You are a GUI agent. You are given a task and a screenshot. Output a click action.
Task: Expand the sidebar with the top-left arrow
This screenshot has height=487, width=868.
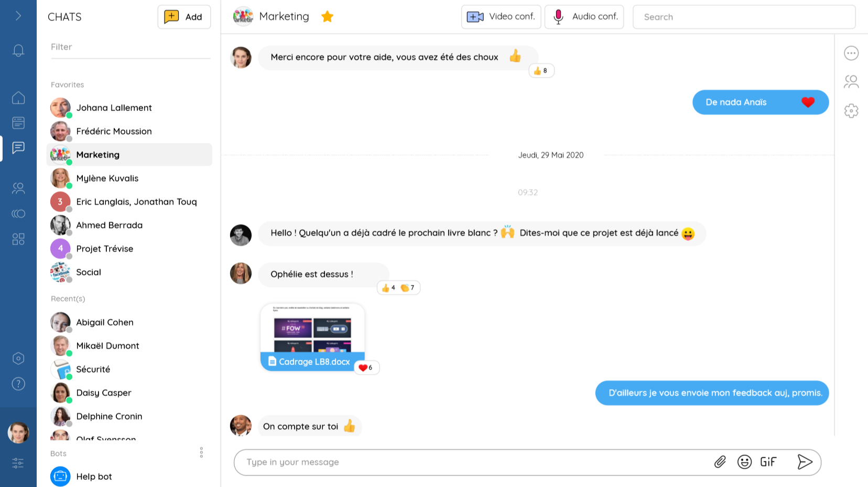(19, 15)
